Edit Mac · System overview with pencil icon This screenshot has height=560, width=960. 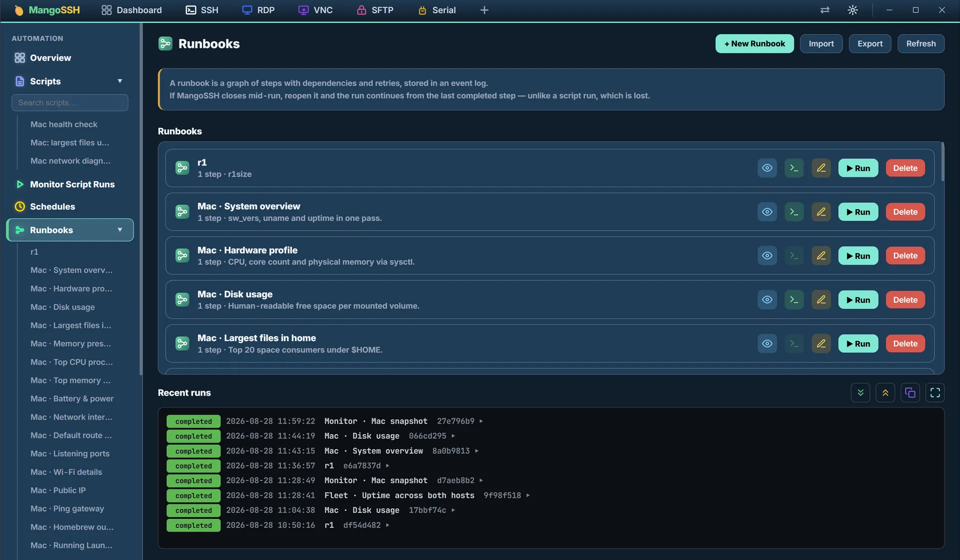[821, 212]
